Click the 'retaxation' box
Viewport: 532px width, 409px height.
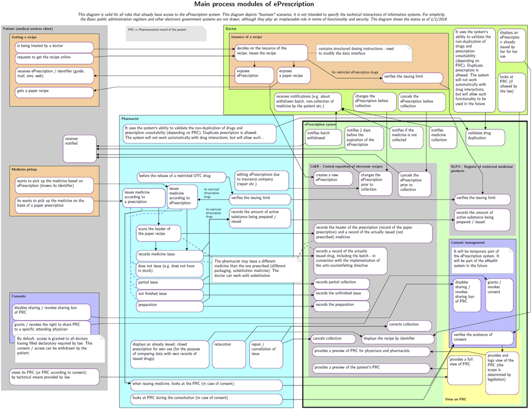tap(229, 354)
